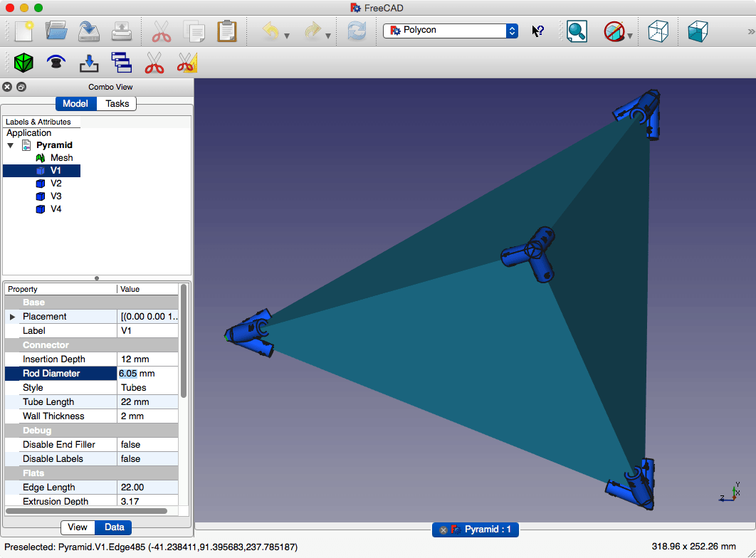Switch to the Tasks tab
Screen dimensions: 756x558
point(117,104)
